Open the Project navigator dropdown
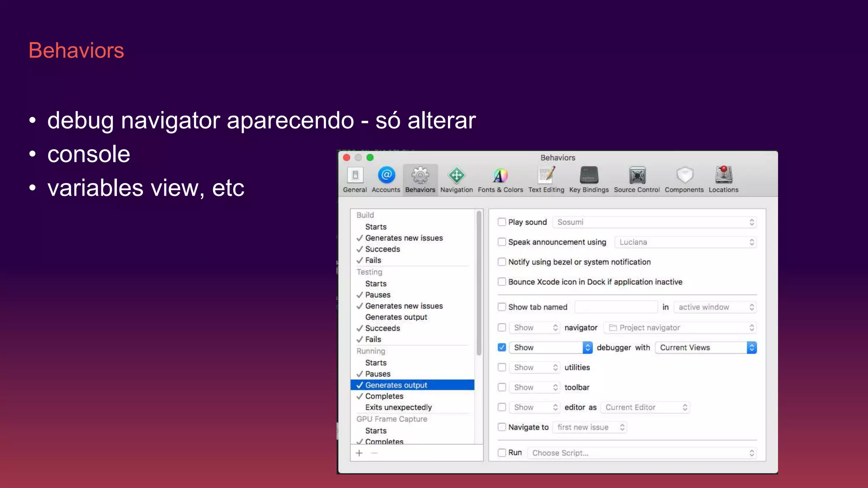 pyautogui.click(x=680, y=327)
